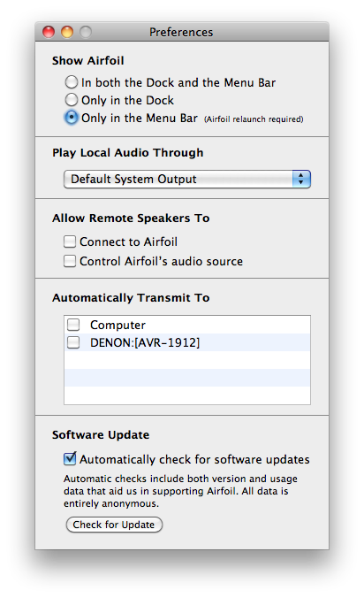This screenshot has width=364, height=598.
Task: Select the DENON:[AVR-1912] row label
Action: pos(145,342)
